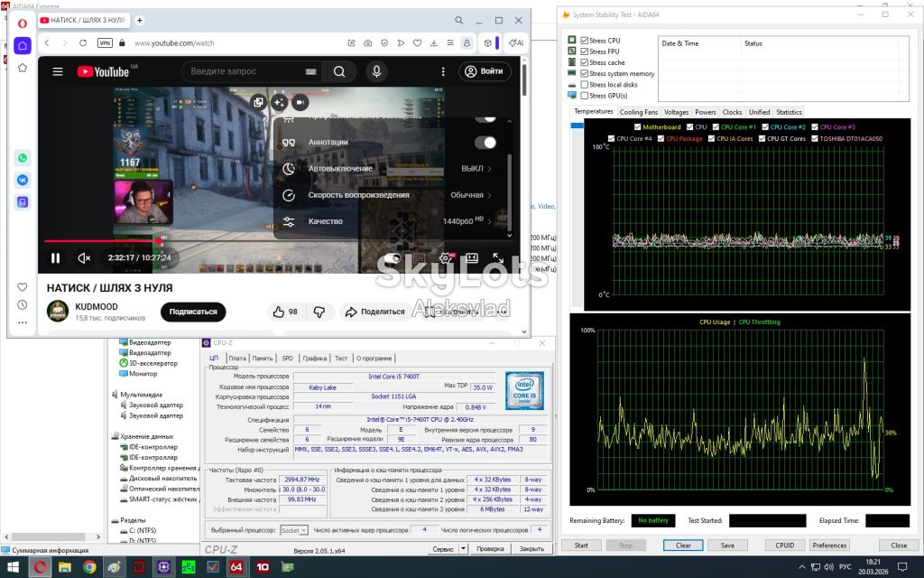Click the Подписаться subscribe button

tap(193, 312)
